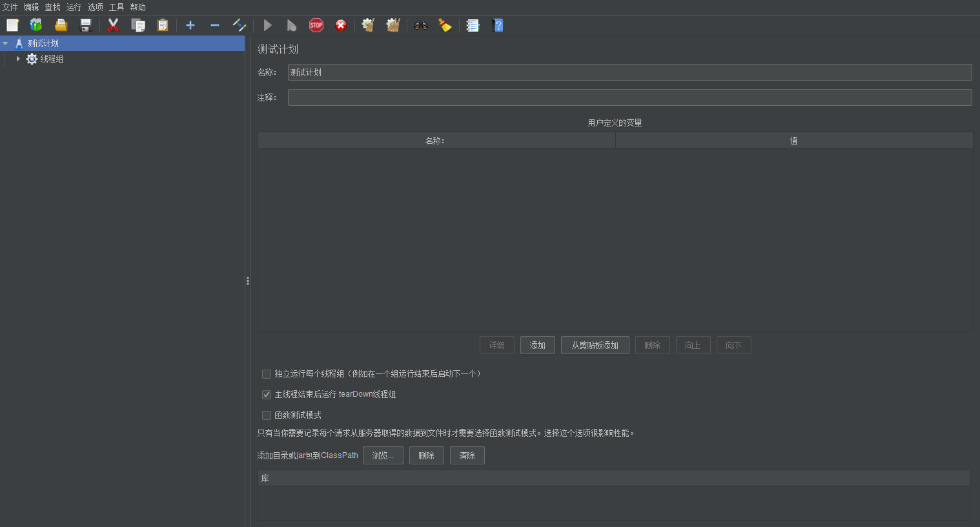Viewport: 980px width, 527px height.
Task: Save the test plan with the disk icon
Action: coord(86,25)
